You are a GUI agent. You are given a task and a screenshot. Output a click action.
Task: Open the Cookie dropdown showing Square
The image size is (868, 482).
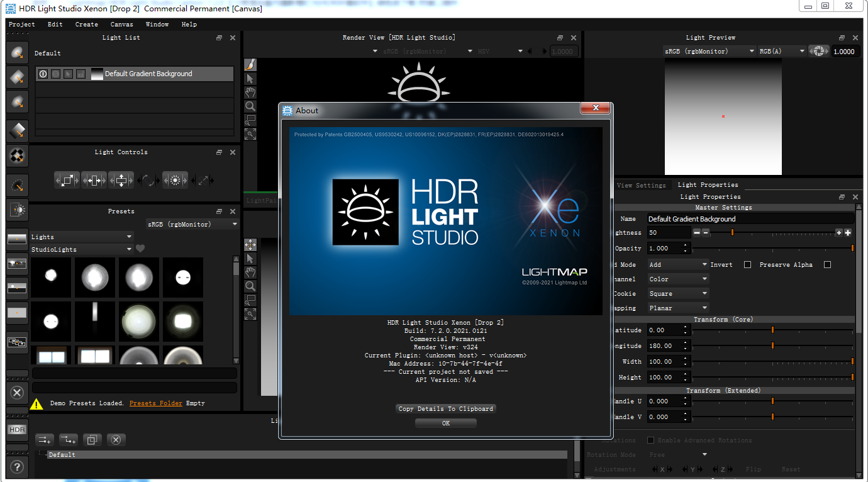(x=677, y=293)
